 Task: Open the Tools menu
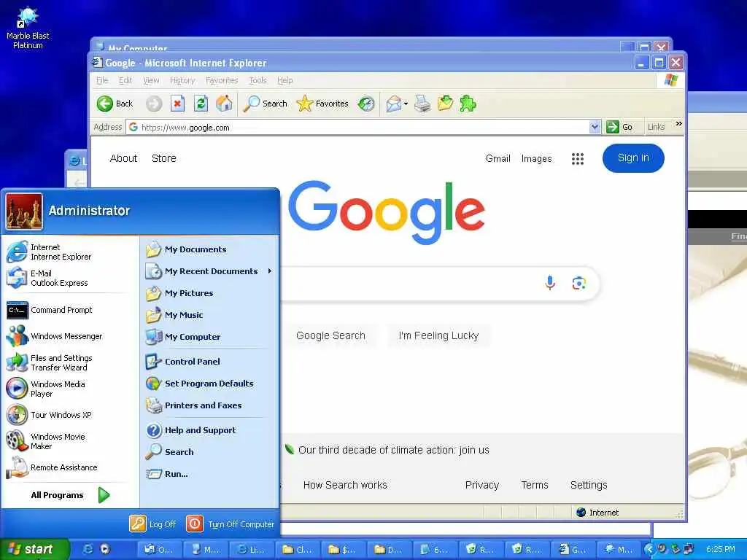(x=258, y=80)
